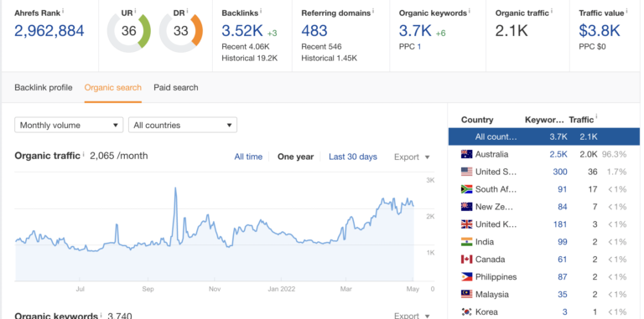Switch to the Organic search tab
The image size is (644, 319).
tap(113, 87)
